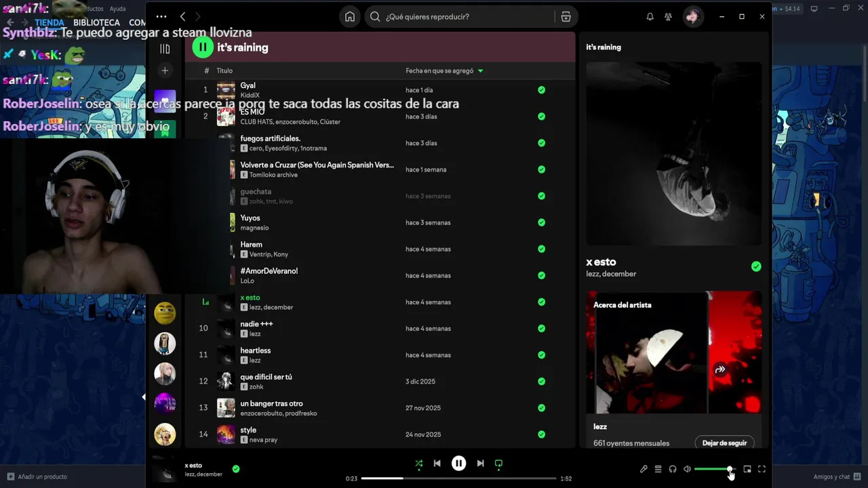868x488 pixels.
Task: Click Dejar de seguir for lezz
Action: tap(724, 443)
